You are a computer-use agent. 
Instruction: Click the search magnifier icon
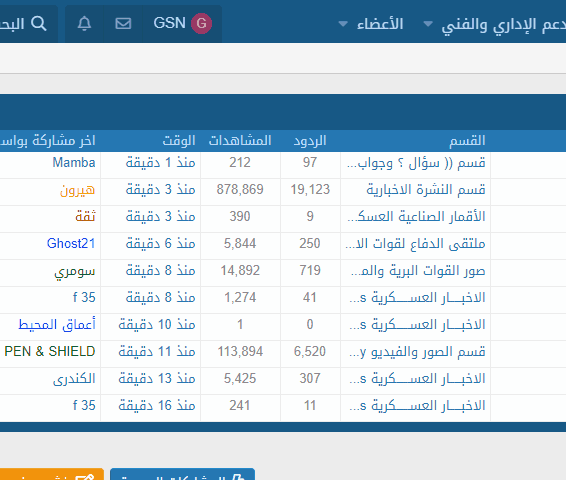click(x=39, y=24)
